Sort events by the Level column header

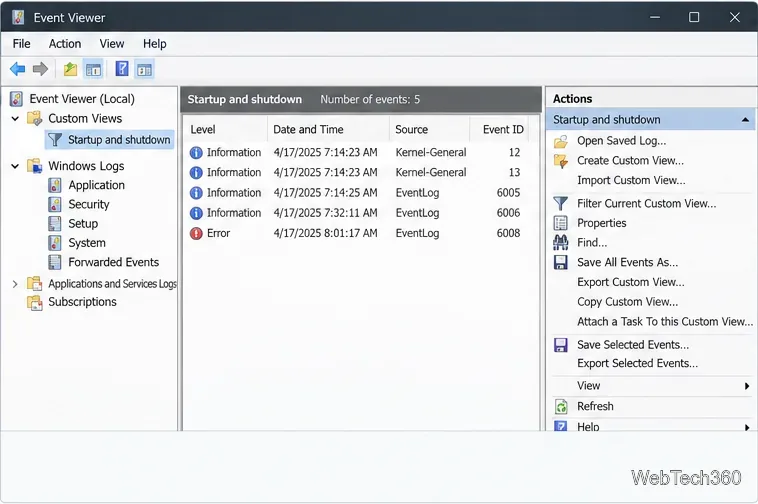click(x=225, y=130)
